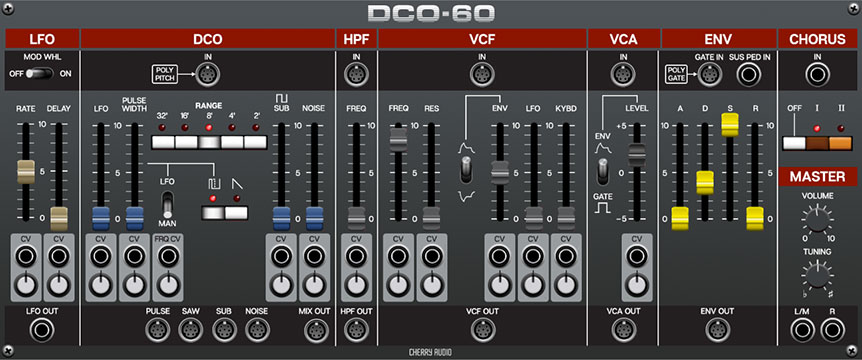Click the HPF FREQ CV input jack
This screenshot has height=360, width=862.
click(x=356, y=256)
